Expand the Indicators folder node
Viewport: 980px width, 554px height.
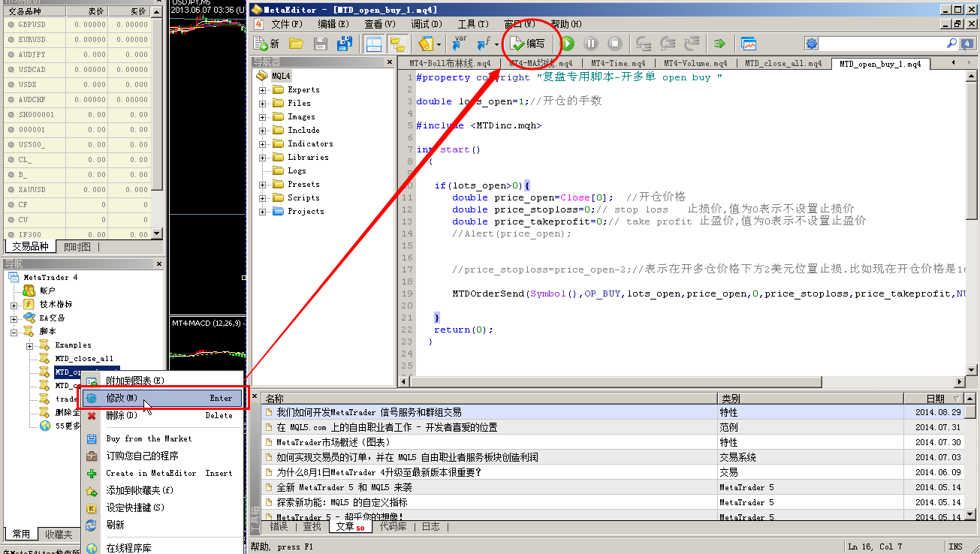click(x=263, y=144)
